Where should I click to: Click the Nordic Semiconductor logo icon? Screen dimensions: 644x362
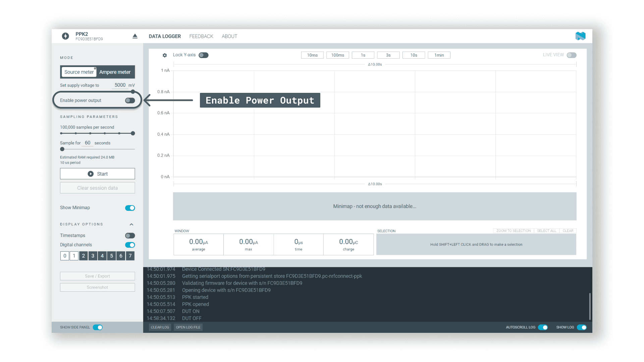coord(580,36)
